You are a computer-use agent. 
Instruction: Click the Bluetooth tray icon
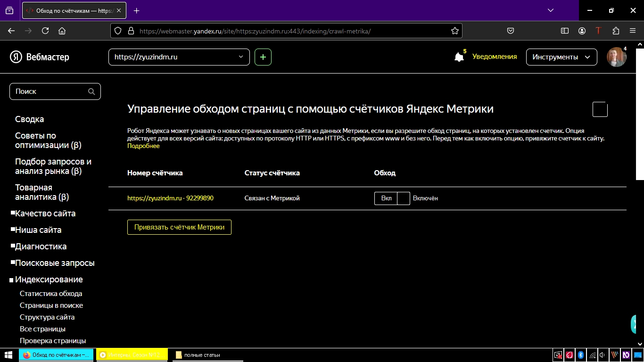(581, 355)
